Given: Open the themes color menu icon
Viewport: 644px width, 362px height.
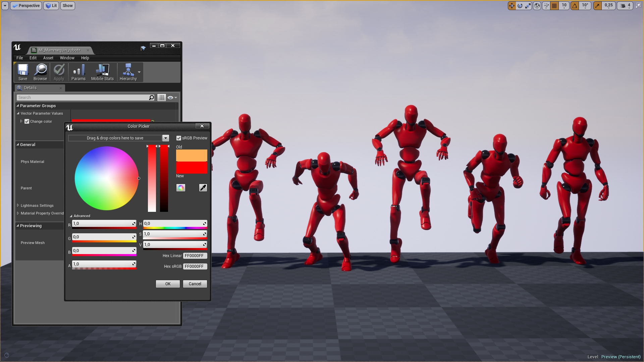Looking at the screenshot, I should [181, 188].
